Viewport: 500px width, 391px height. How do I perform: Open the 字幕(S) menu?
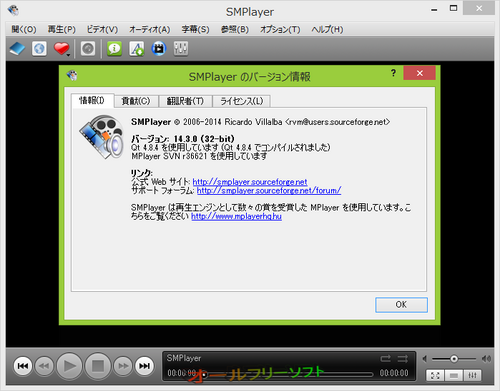195,29
